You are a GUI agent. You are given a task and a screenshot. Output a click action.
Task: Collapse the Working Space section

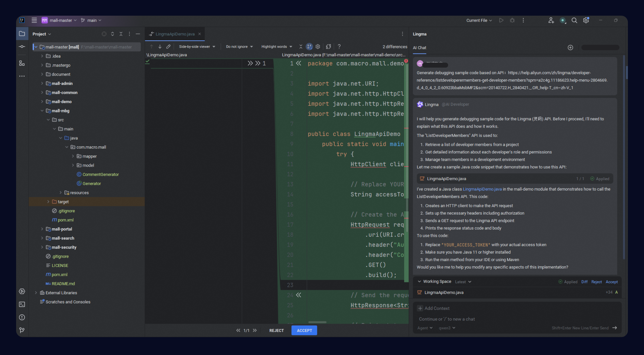[x=419, y=281]
